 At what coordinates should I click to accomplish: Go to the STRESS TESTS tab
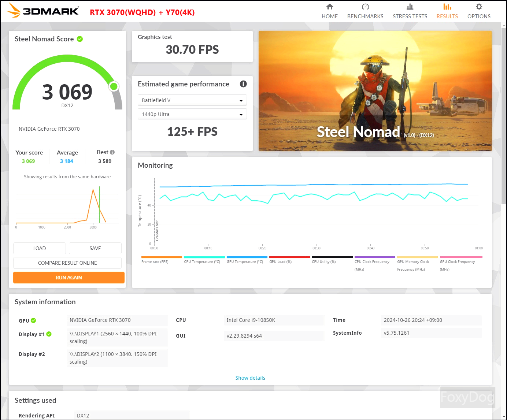(410, 12)
